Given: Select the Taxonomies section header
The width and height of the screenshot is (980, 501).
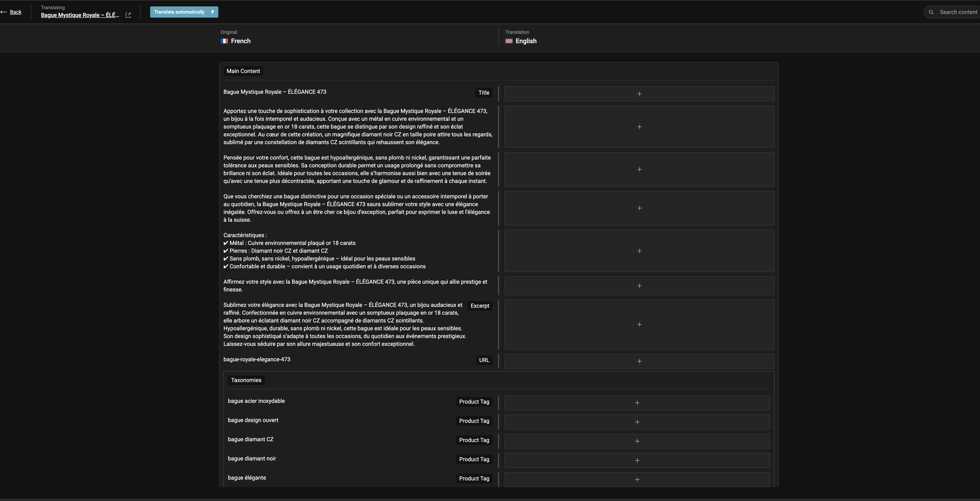Looking at the screenshot, I should pyautogui.click(x=246, y=380).
